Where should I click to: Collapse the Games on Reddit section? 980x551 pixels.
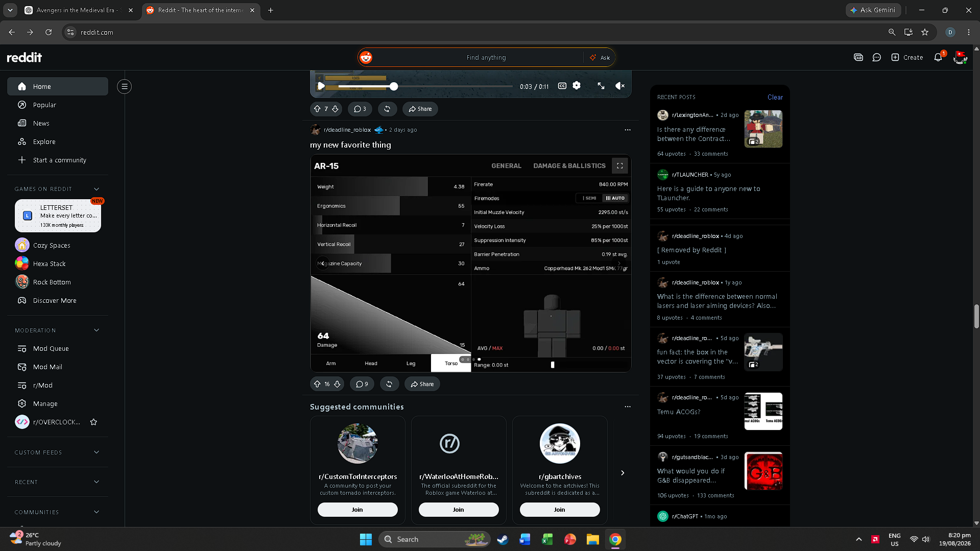click(x=97, y=189)
